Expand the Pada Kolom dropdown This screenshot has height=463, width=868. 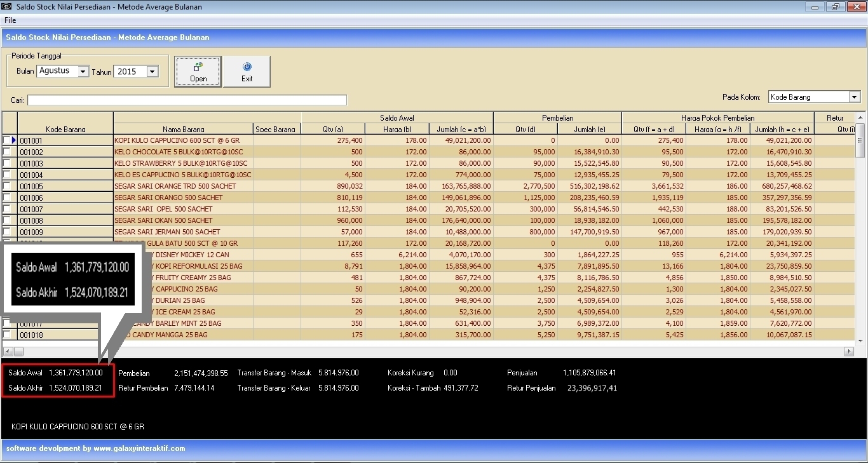(x=854, y=97)
